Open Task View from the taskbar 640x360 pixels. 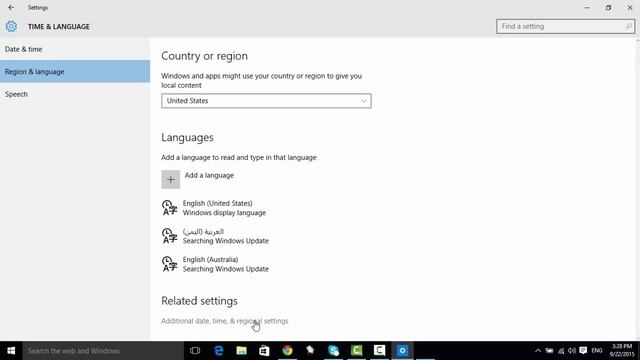[x=195, y=351]
